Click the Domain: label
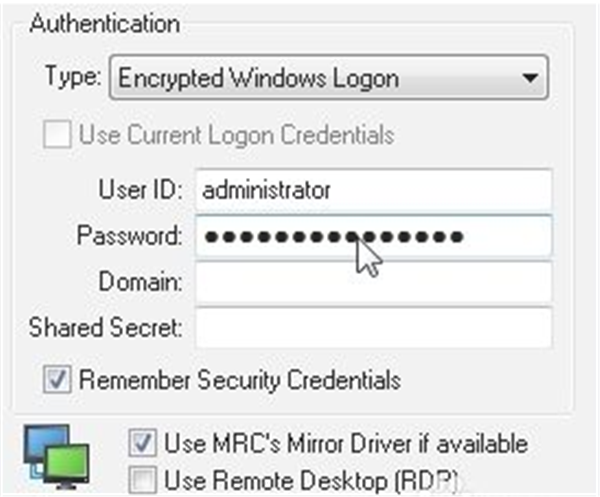This screenshot has height=497, width=600. tap(139, 283)
